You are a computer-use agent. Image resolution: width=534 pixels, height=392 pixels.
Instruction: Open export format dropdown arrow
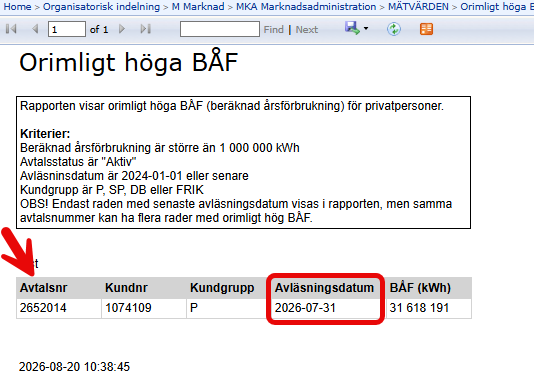click(x=366, y=29)
